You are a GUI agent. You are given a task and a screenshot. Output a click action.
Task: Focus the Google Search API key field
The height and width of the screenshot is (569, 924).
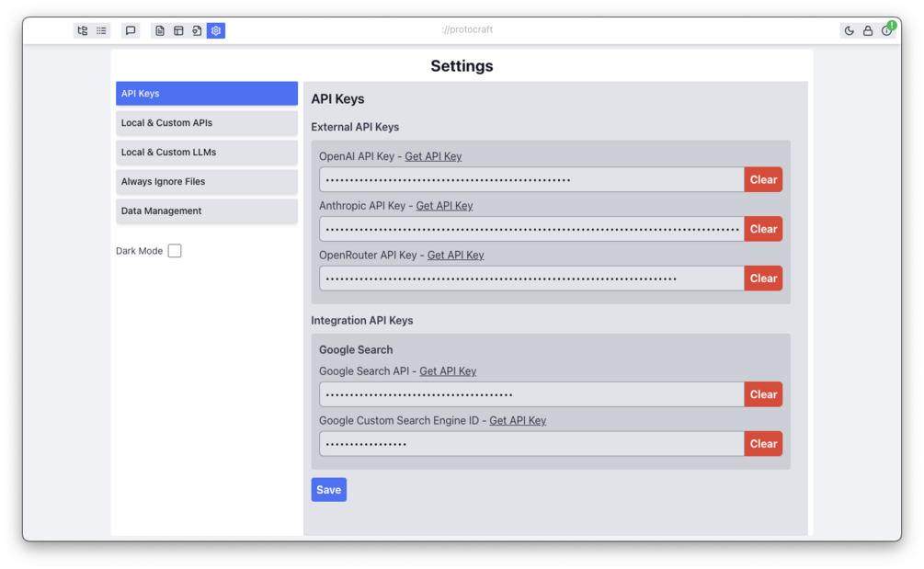tap(531, 394)
